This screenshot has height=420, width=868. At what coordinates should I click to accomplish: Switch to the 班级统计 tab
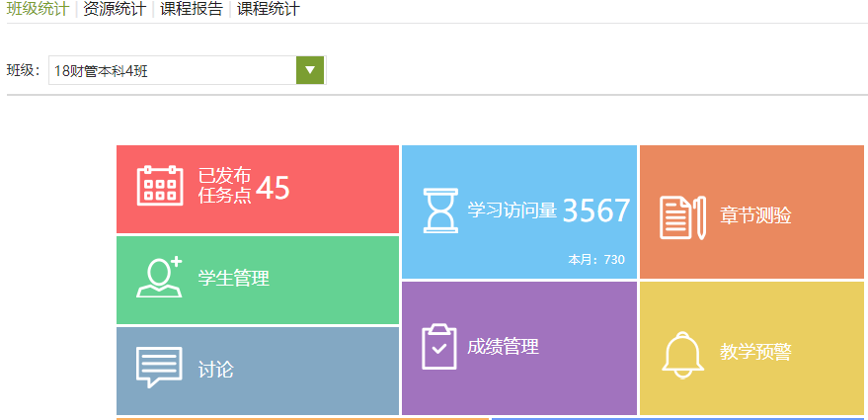coord(38,10)
